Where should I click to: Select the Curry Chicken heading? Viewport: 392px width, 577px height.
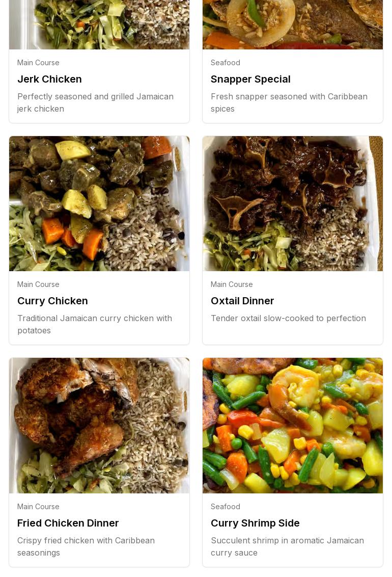coord(52,301)
